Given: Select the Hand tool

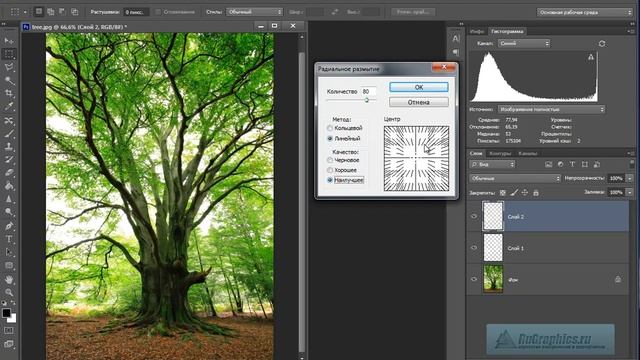Looking at the screenshot, I should coord(9,280).
